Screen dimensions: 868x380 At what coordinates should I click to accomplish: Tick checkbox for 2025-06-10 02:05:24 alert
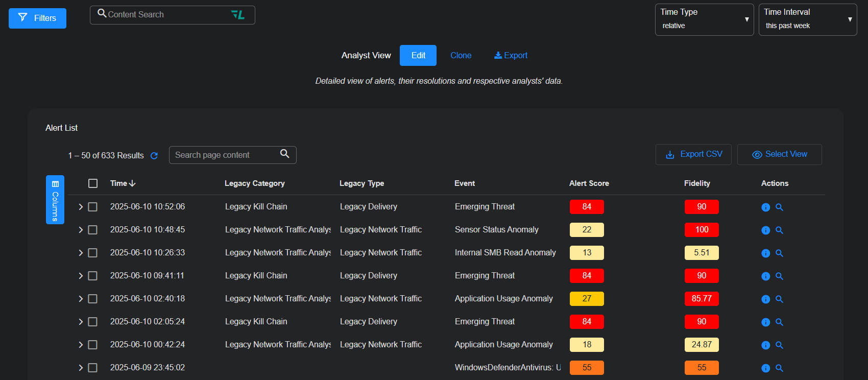point(93,322)
